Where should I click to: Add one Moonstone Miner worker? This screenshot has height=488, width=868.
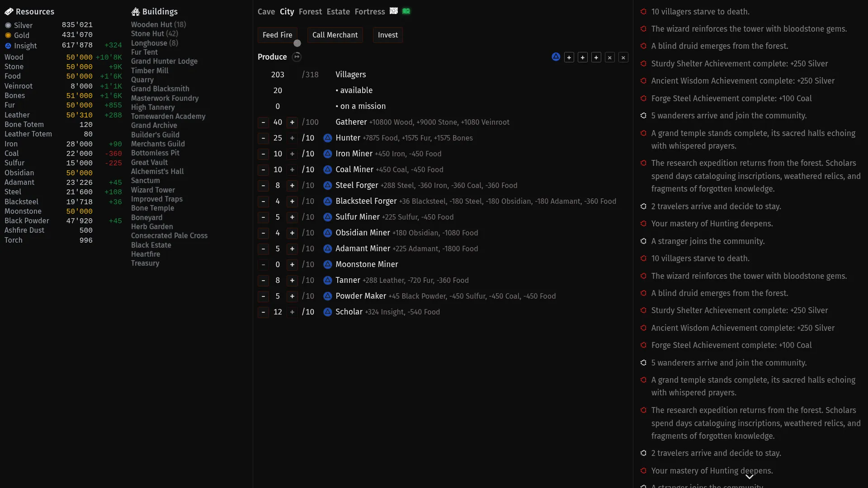(x=292, y=264)
